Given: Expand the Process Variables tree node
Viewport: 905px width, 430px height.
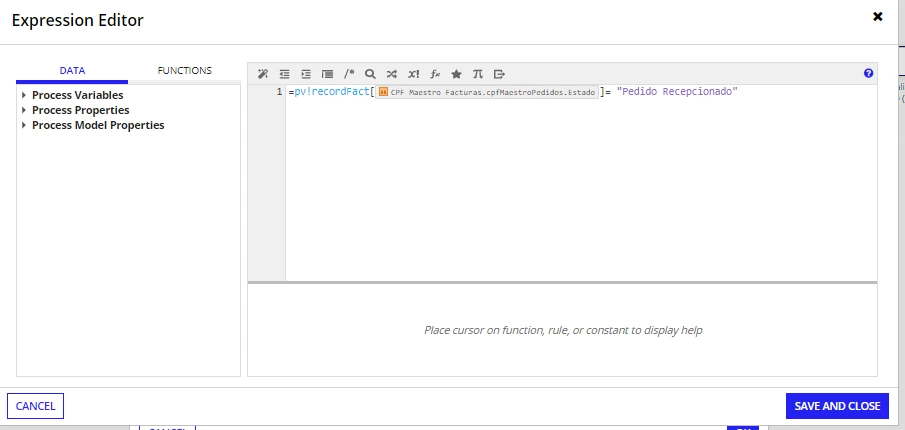Looking at the screenshot, I should point(24,95).
